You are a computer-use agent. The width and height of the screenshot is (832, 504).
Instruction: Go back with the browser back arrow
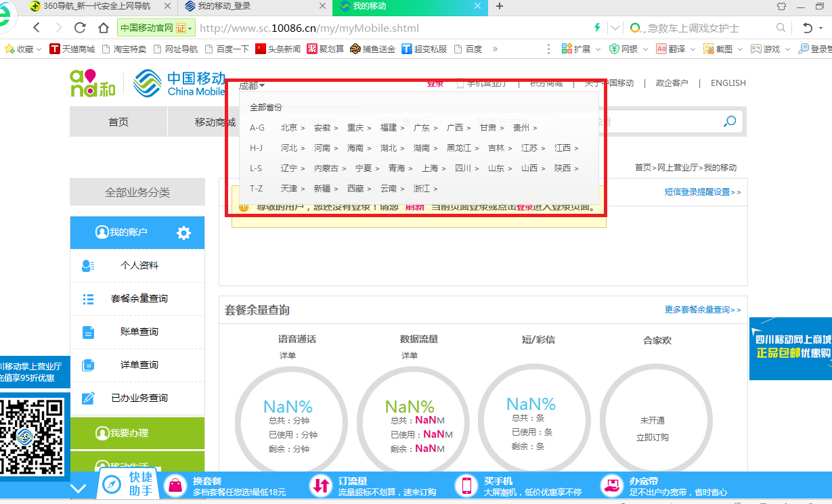pyautogui.click(x=37, y=28)
